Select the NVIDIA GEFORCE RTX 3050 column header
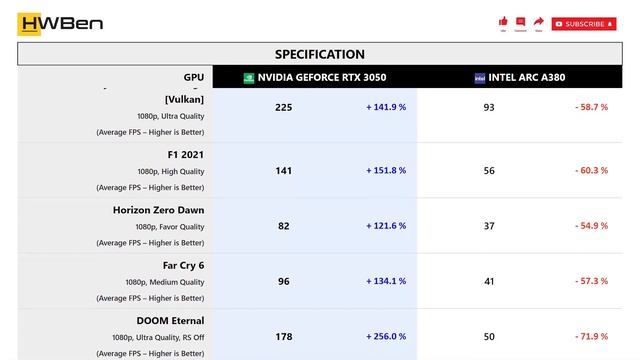The width and height of the screenshot is (640, 360). click(315, 77)
